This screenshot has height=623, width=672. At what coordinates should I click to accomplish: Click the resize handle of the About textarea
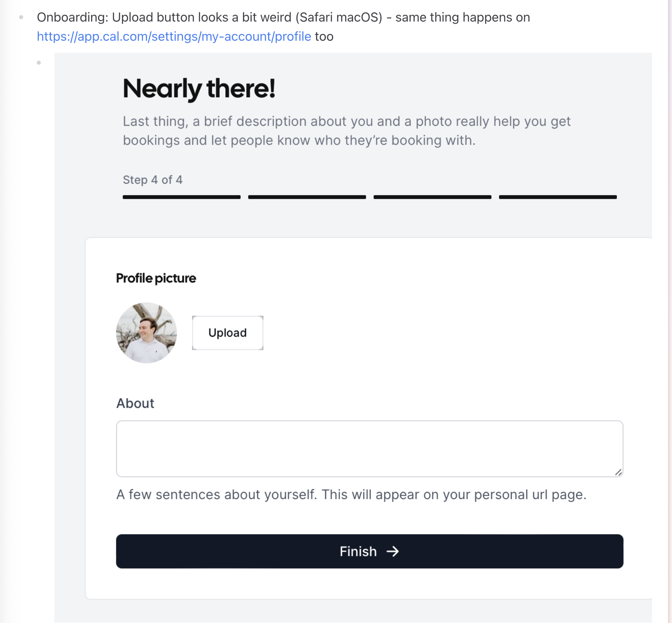tap(619, 472)
